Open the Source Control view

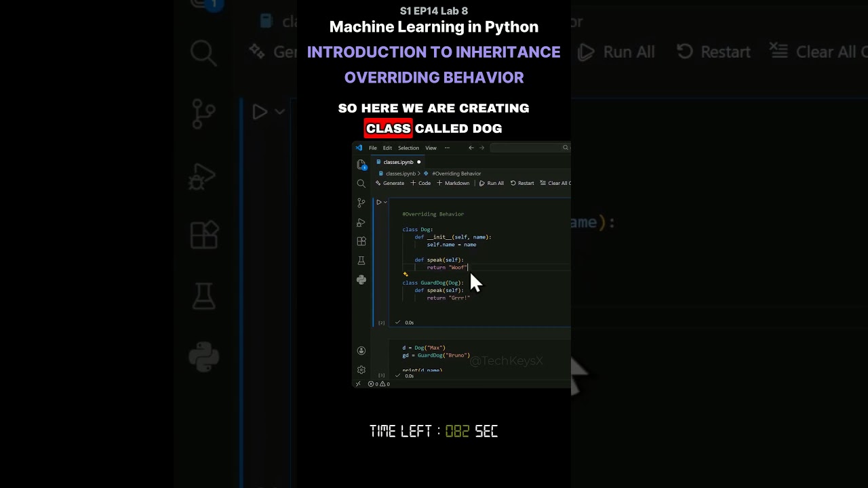(x=361, y=203)
